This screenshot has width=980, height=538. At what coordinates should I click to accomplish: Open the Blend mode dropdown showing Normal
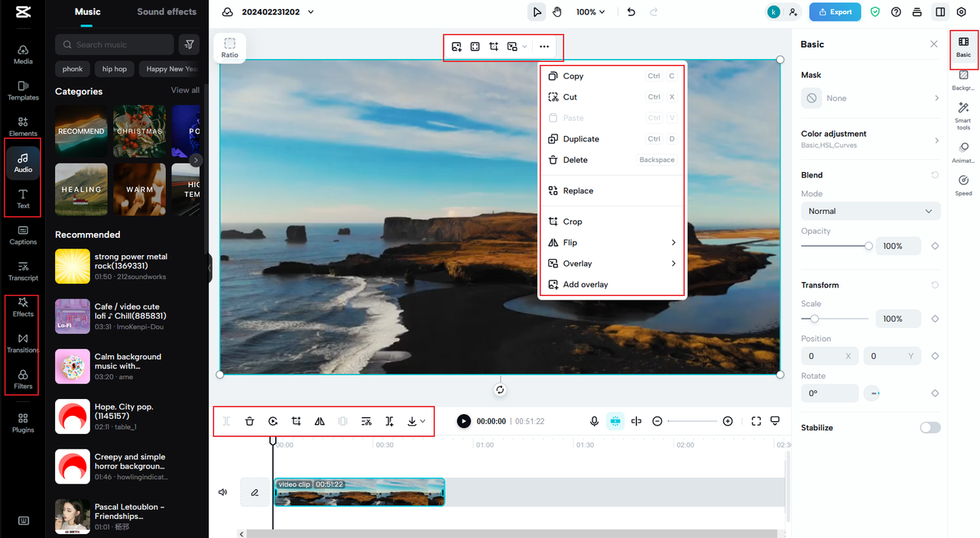click(870, 211)
